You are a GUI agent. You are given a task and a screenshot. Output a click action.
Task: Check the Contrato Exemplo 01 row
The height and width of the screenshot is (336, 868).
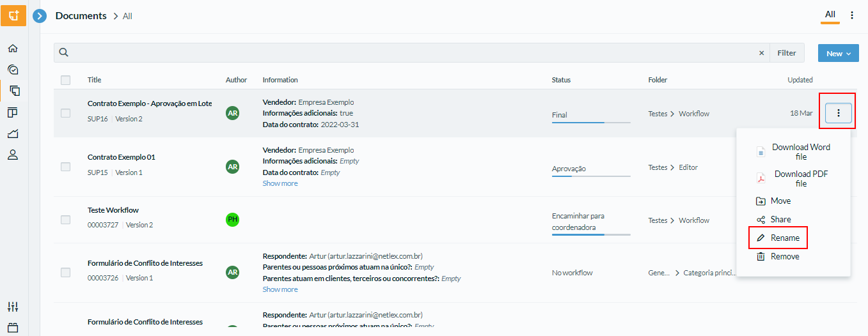click(66, 167)
